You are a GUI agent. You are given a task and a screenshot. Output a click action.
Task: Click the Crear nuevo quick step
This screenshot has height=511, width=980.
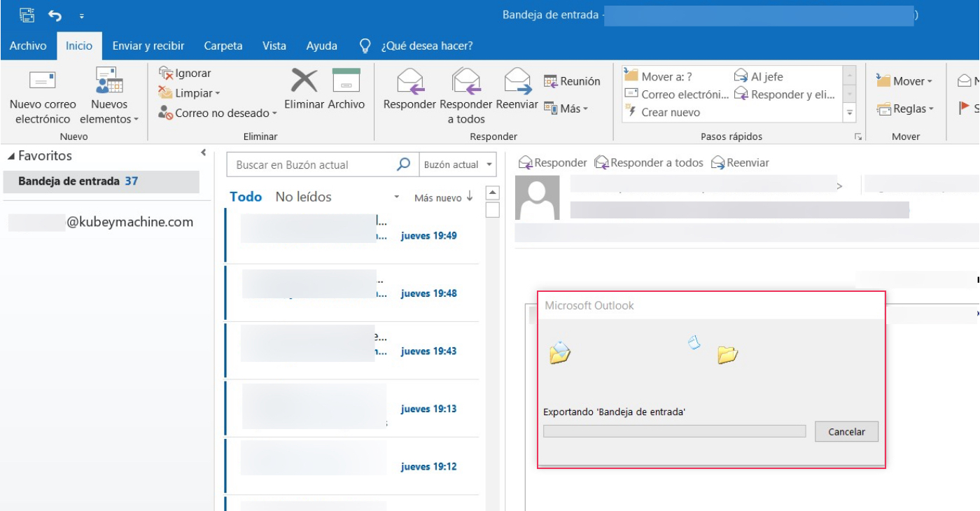click(x=662, y=112)
